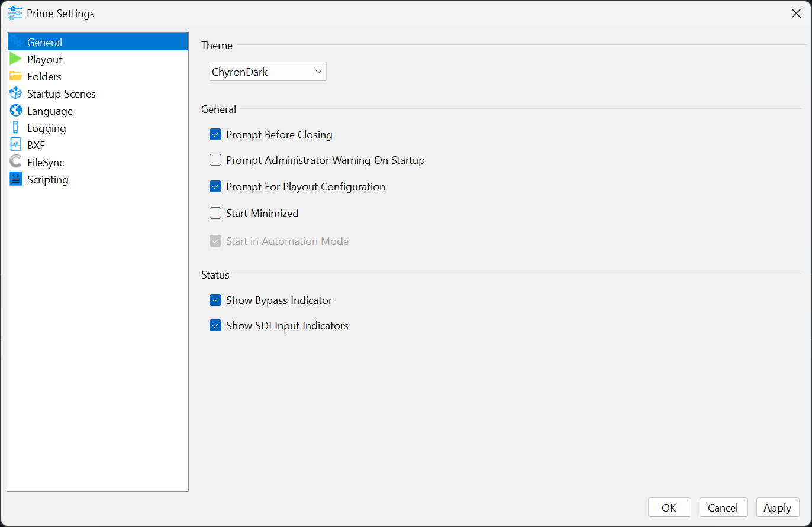Click the Apply button
812x527 pixels.
pyautogui.click(x=777, y=507)
